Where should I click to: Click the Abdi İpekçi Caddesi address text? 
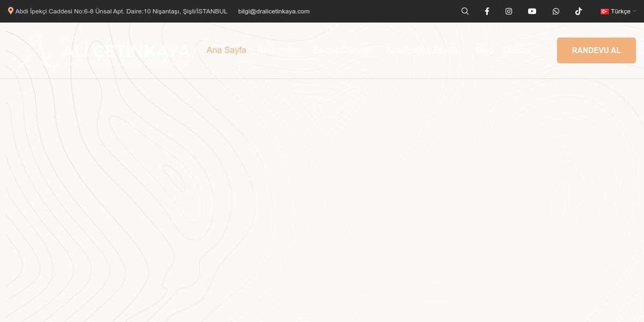click(x=121, y=11)
